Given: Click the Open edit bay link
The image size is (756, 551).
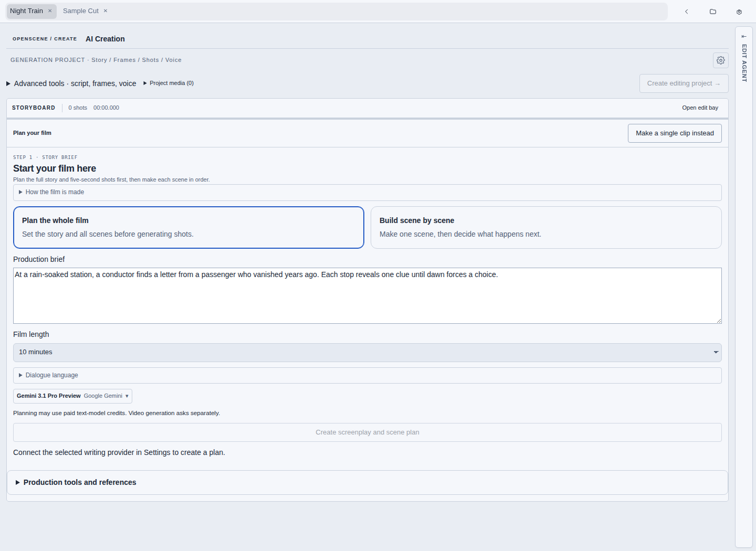Looking at the screenshot, I should 700,108.
